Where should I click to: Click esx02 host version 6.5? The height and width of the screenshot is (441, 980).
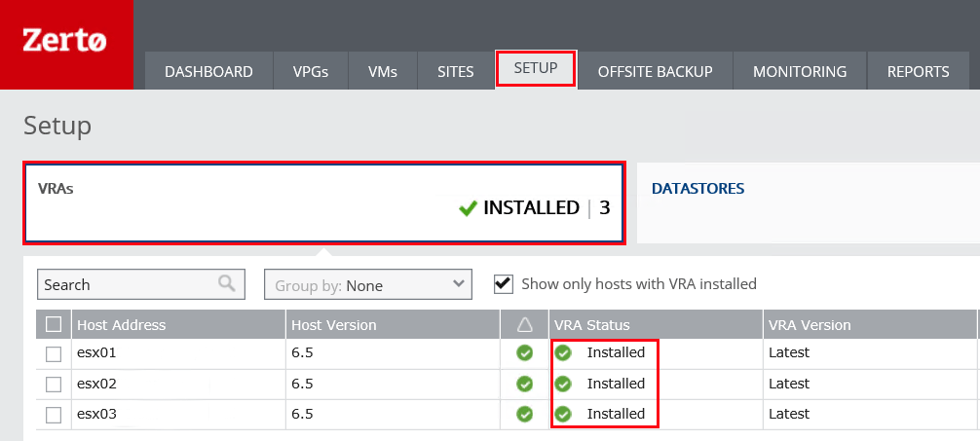tap(303, 384)
